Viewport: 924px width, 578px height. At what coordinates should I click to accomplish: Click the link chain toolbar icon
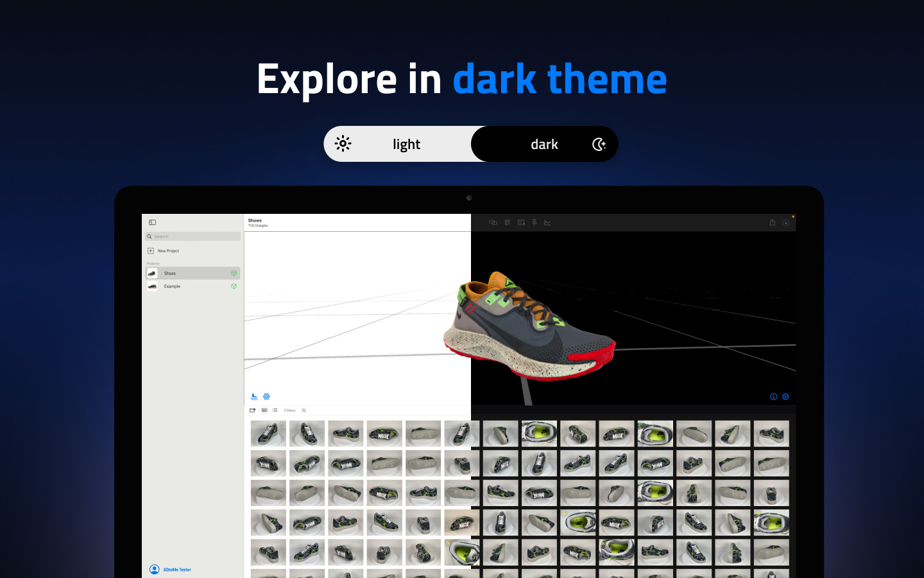pos(493,222)
